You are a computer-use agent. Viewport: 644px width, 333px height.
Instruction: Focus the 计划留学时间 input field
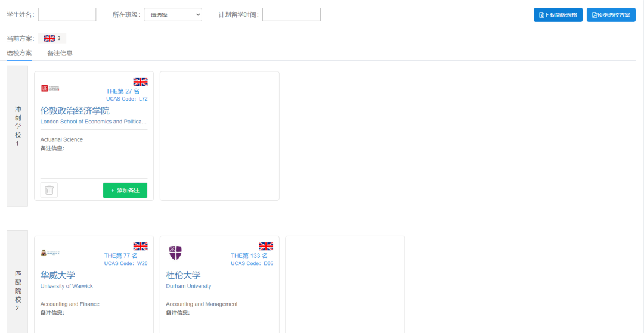[292, 15]
